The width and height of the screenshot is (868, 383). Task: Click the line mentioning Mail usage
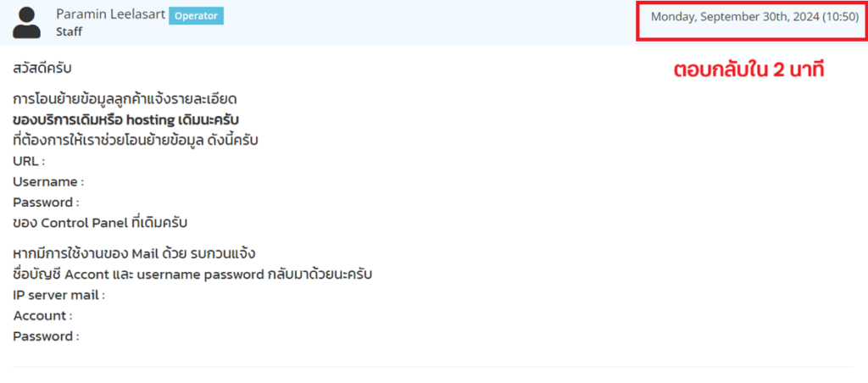[133, 254]
